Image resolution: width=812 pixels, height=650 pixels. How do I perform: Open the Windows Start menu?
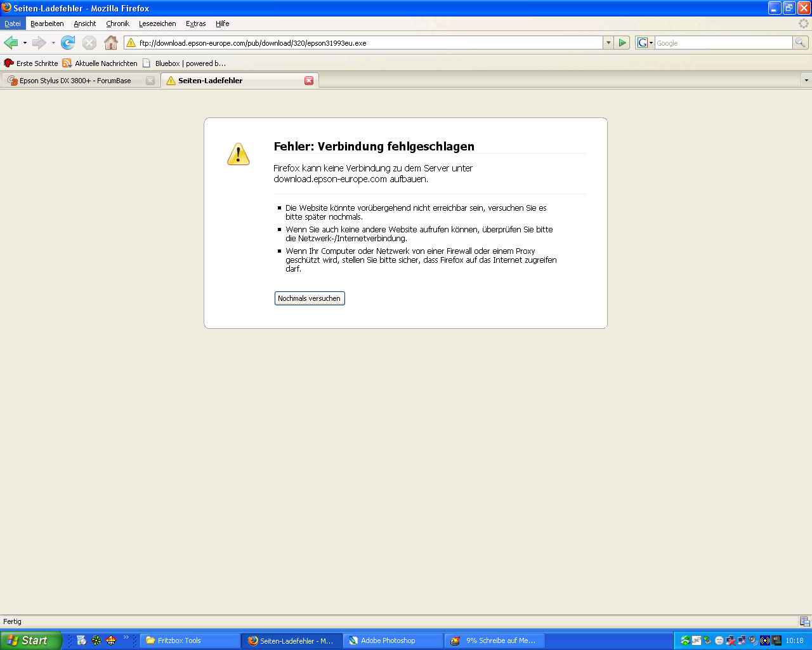point(31,640)
